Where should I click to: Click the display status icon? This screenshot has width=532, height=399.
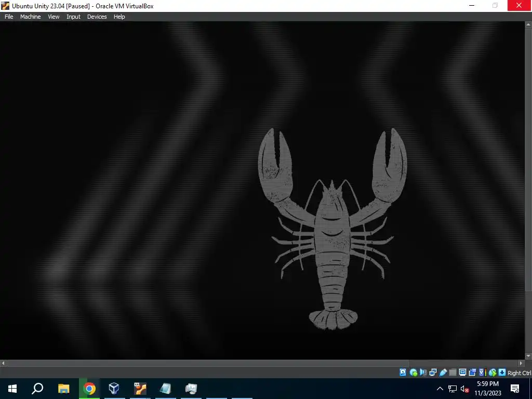point(462,373)
